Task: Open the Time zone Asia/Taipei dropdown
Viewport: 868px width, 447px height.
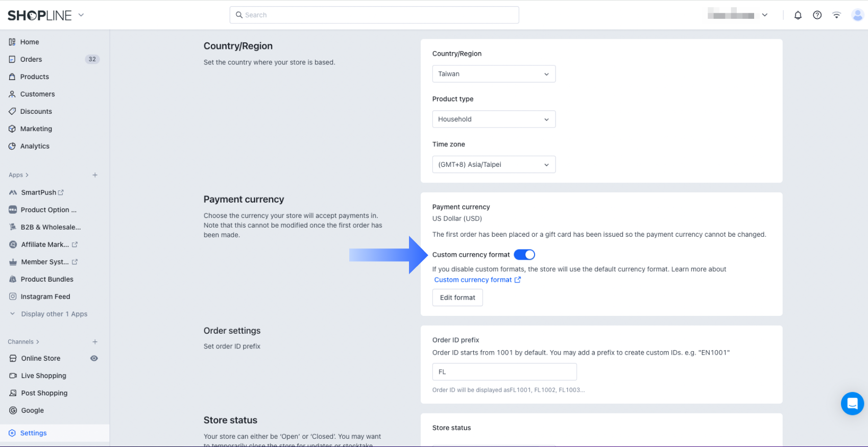Action: pos(493,165)
